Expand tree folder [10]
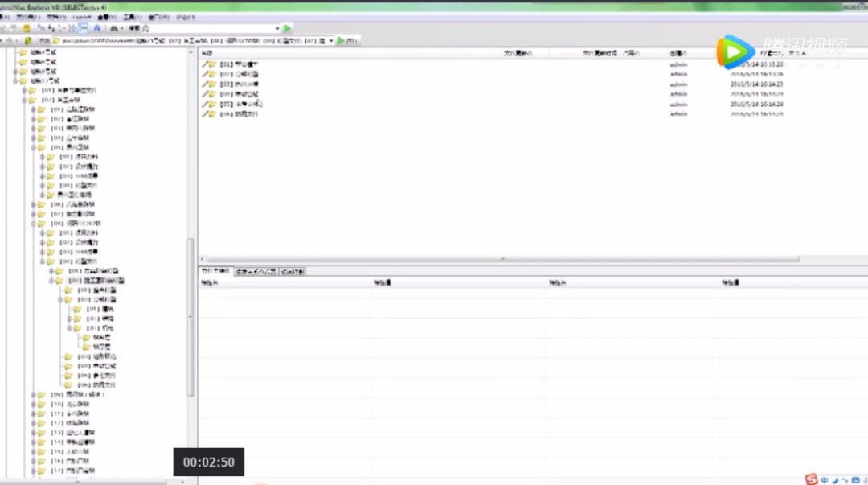Image resolution: width=868 pixels, height=485 pixels. pyautogui.click(x=33, y=404)
